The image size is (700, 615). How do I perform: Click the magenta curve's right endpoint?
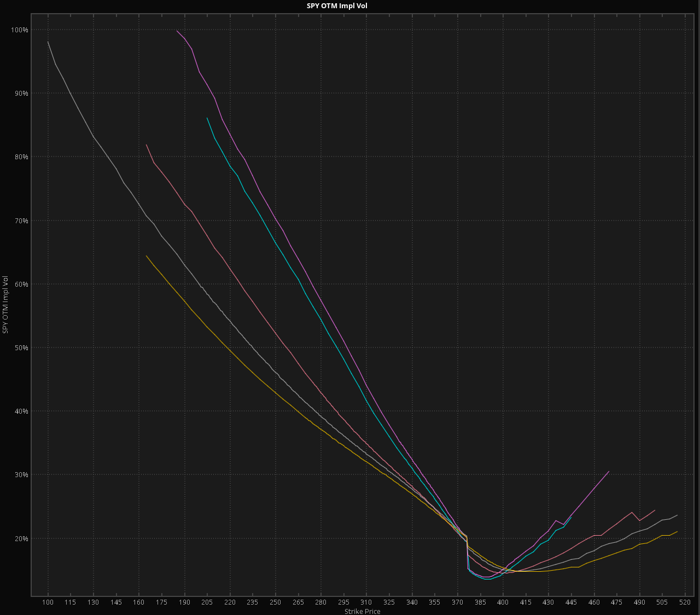609,471
